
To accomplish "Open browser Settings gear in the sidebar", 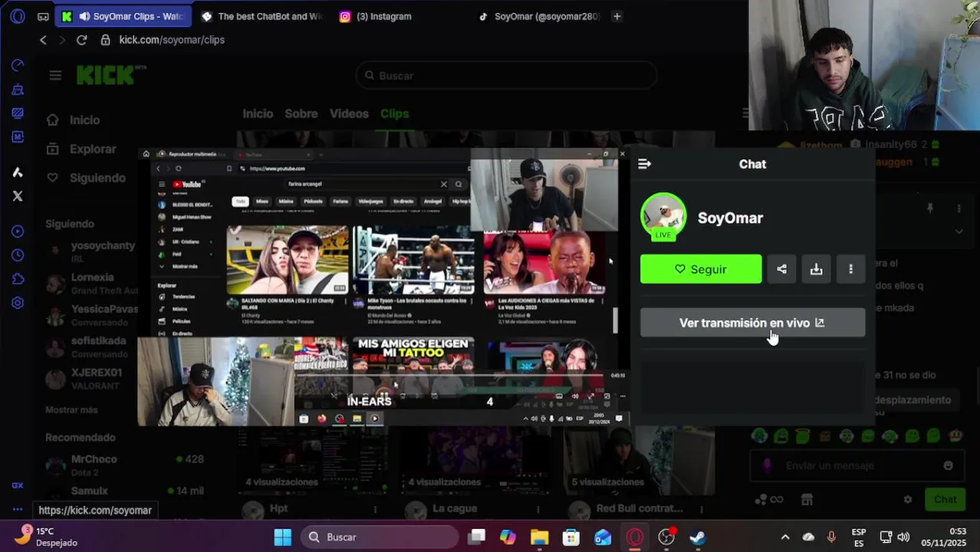I will [18, 302].
